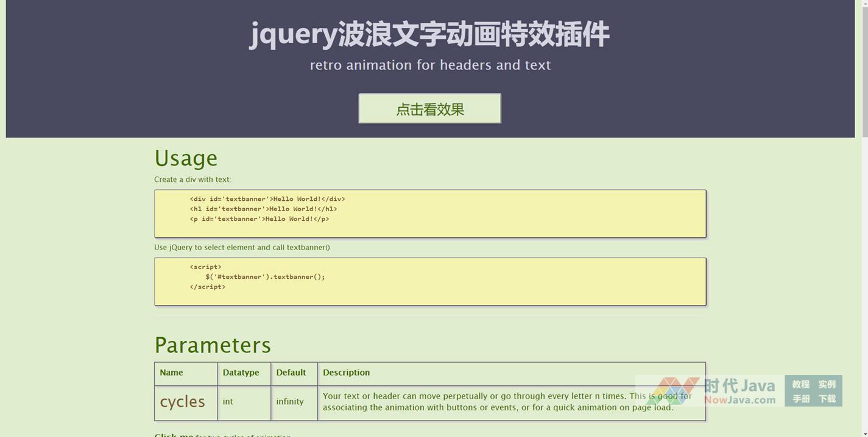The height and width of the screenshot is (437, 868).
Task: Open the 手册 watermark link
Action: [x=800, y=399]
